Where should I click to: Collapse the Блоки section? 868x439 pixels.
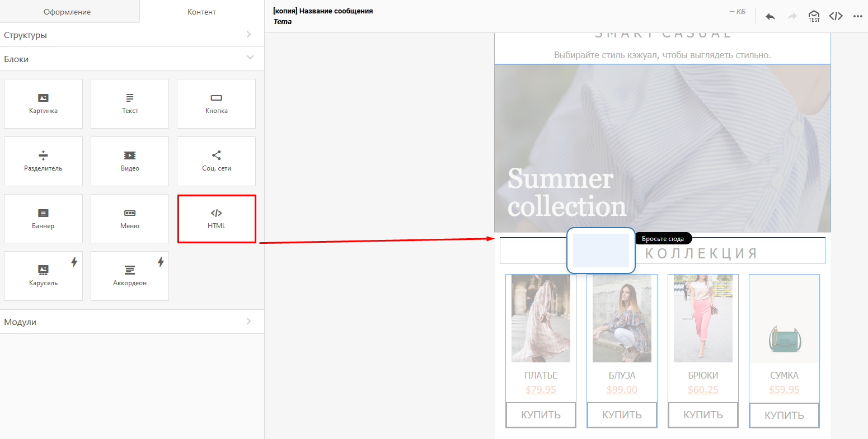132,59
